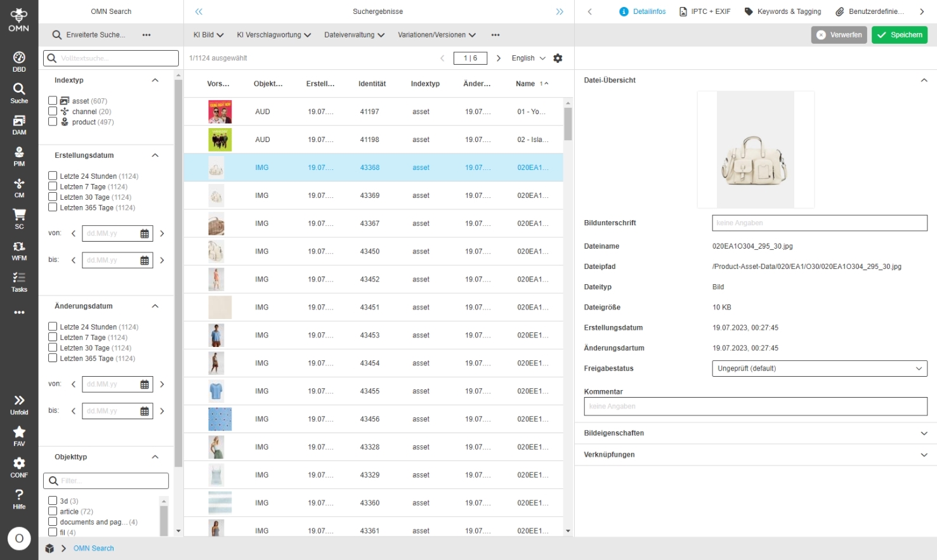Open CONF configuration gear icon
This screenshot has width=937, height=560.
coord(19,467)
